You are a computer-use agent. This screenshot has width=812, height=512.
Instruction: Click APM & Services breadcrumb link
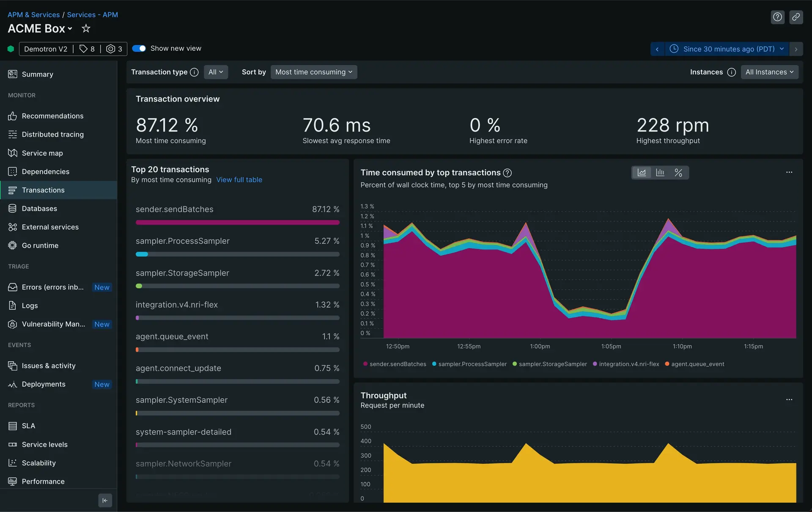[34, 15]
